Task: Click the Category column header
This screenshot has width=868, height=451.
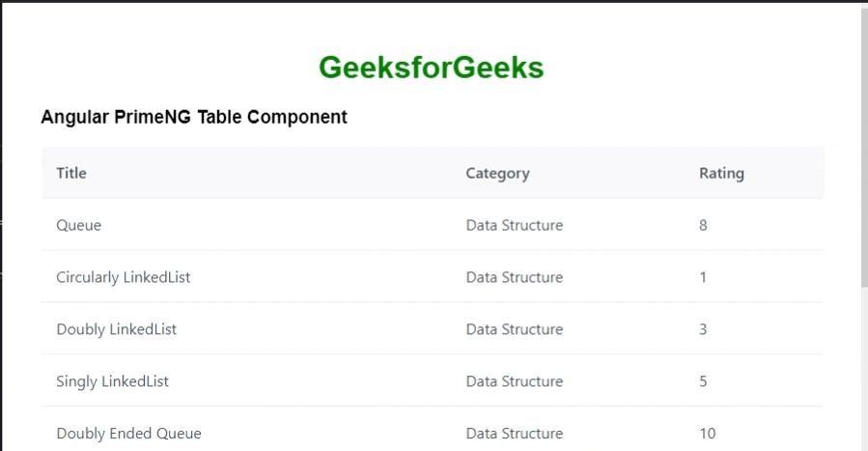Action: pyautogui.click(x=497, y=174)
